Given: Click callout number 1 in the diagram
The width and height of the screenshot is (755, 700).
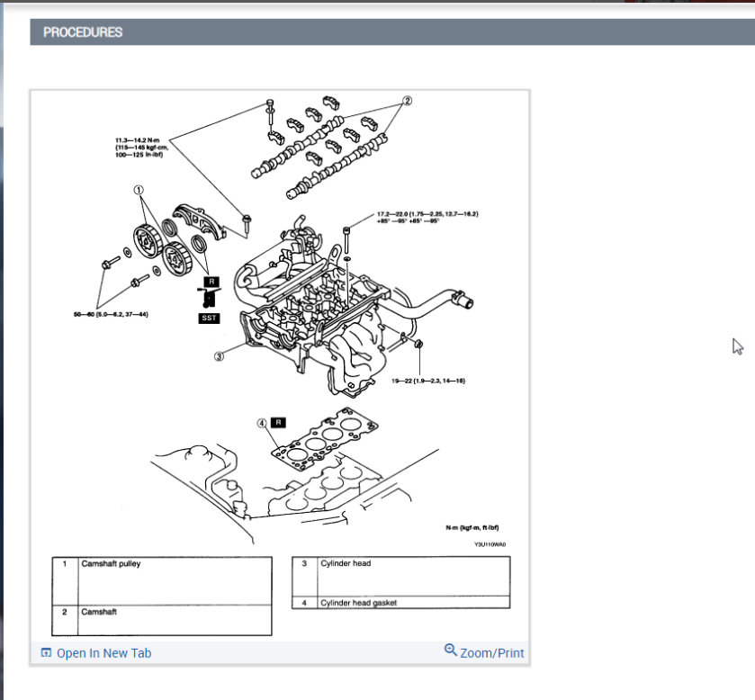Looking at the screenshot, I should pyautogui.click(x=139, y=190).
